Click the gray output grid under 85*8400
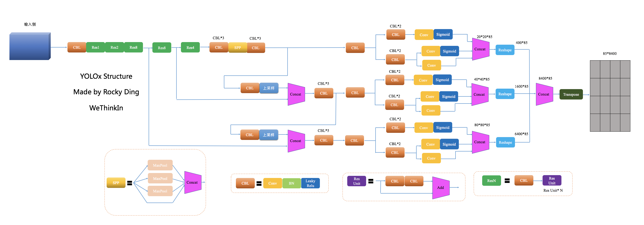Image resolution: width=644 pixels, height=225 pixels. point(610,96)
